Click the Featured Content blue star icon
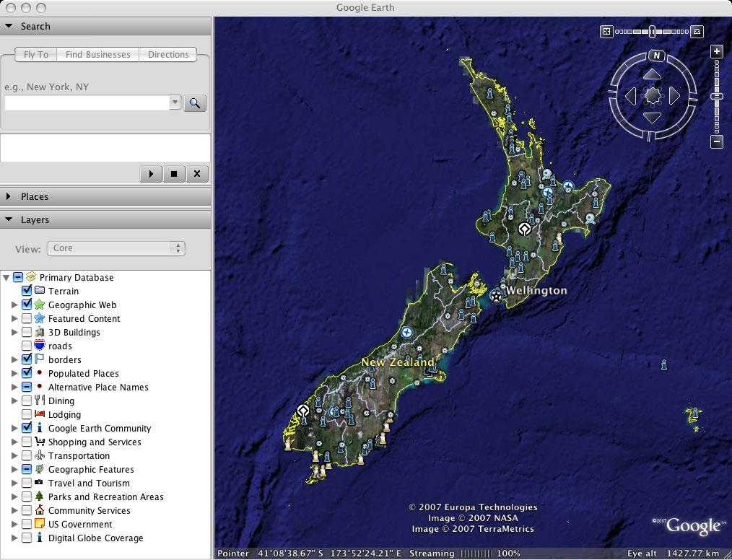Screen dimensions: 732x560 click(40, 318)
